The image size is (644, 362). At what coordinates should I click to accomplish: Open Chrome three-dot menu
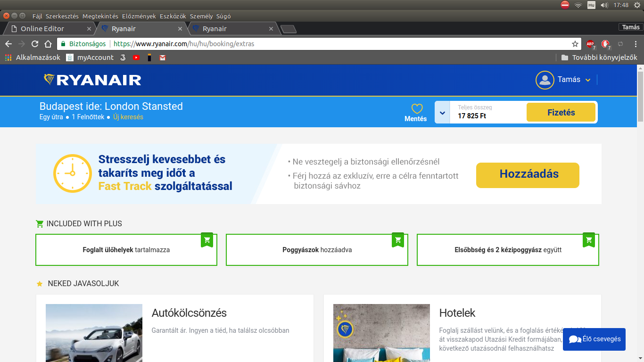635,44
